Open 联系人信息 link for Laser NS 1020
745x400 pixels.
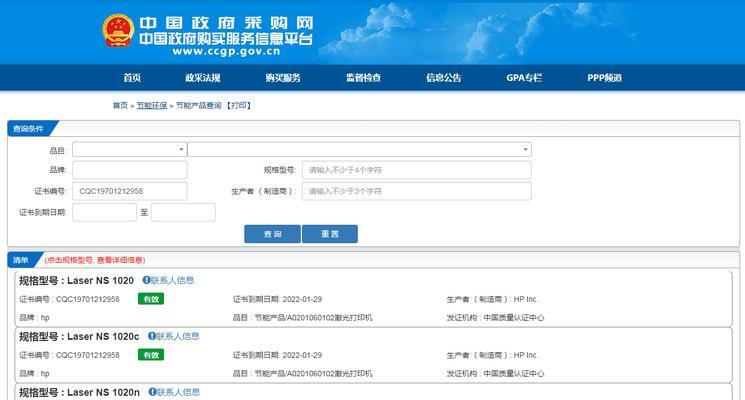point(172,280)
